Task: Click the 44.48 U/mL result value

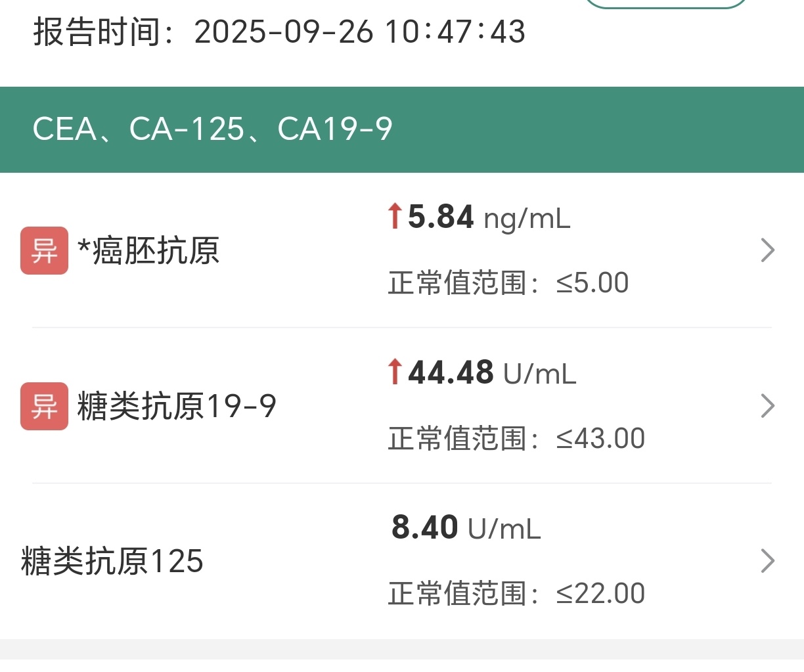Action: [491, 373]
